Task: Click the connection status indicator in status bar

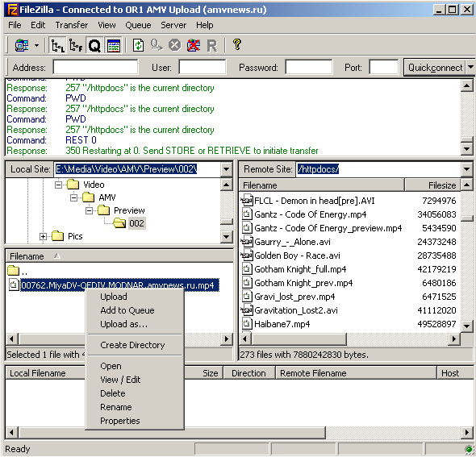Action: pos(469,449)
